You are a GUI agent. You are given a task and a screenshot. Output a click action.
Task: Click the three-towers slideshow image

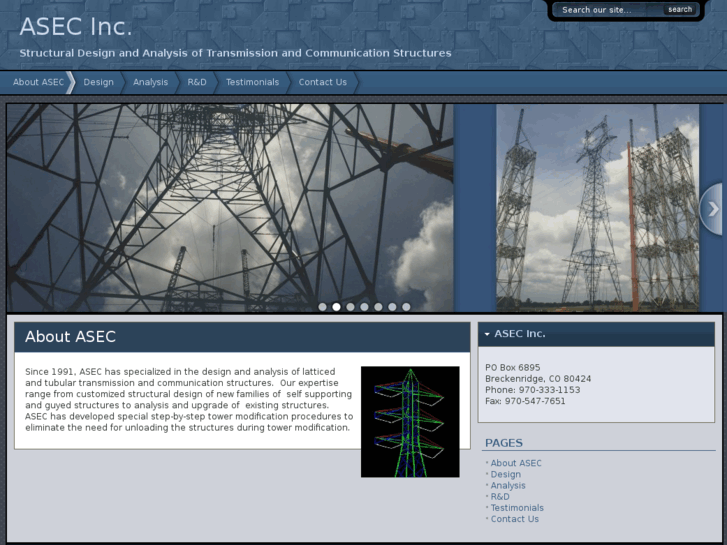pyautogui.click(x=598, y=208)
